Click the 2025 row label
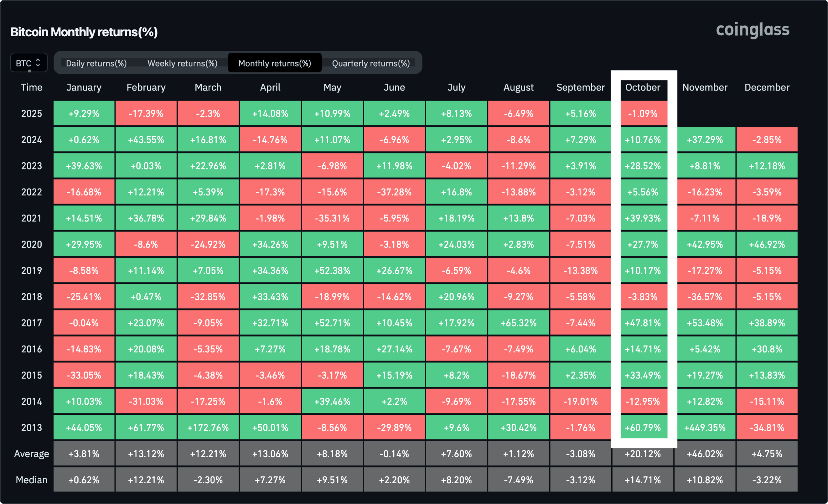This screenshot has height=504, width=828. pos(31,113)
